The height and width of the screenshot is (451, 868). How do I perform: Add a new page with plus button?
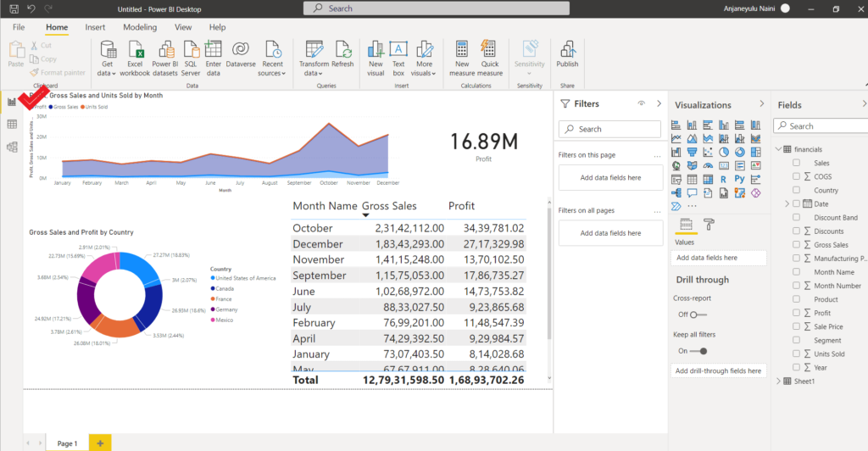tap(100, 443)
